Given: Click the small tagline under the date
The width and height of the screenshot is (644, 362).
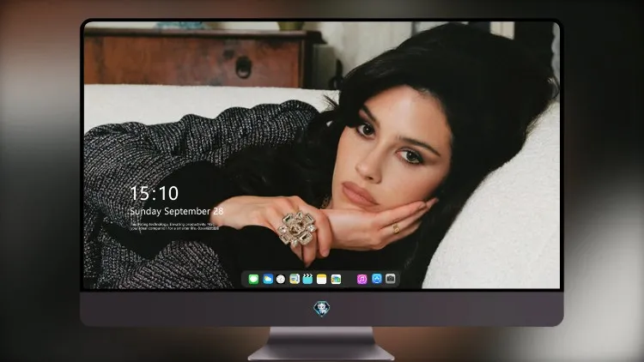Looking at the screenshot, I should point(174,226).
